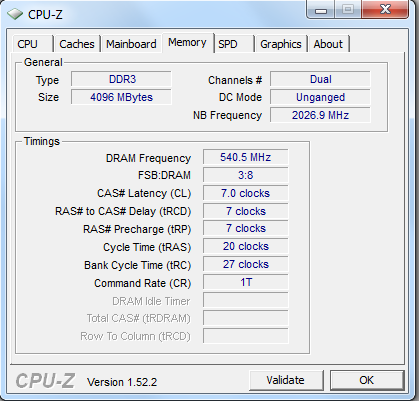Click the 1T Command Rate value
Viewport: 419px width, 401px height.
[246, 282]
